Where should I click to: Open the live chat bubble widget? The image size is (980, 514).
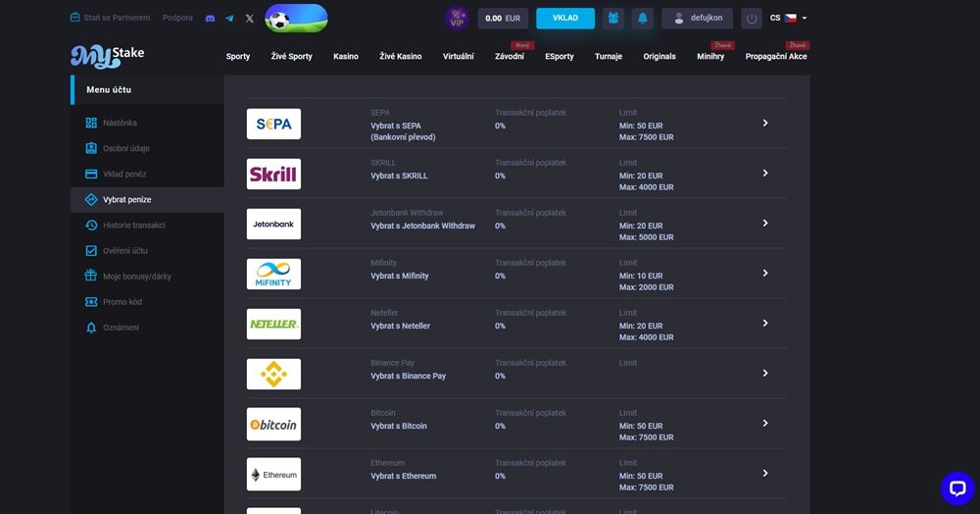[x=956, y=488]
